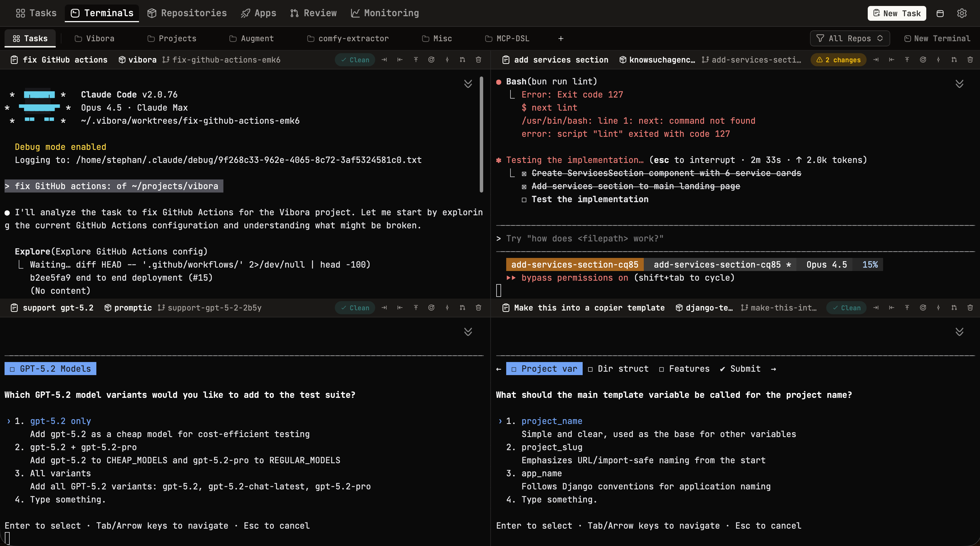980x546 pixels.
Task: Click the git commit icon in support gpt-5.2 header
Action: 447,308
